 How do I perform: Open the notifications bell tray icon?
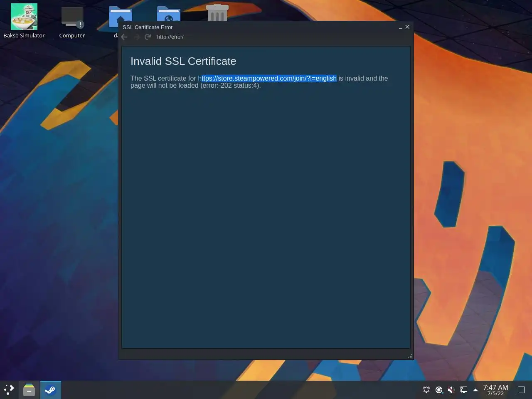[426, 390]
